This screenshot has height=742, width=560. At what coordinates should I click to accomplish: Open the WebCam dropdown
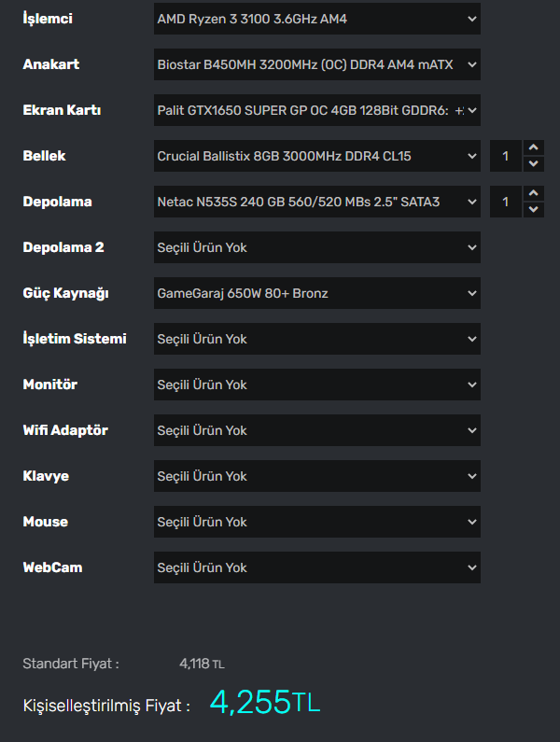pos(316,567)
